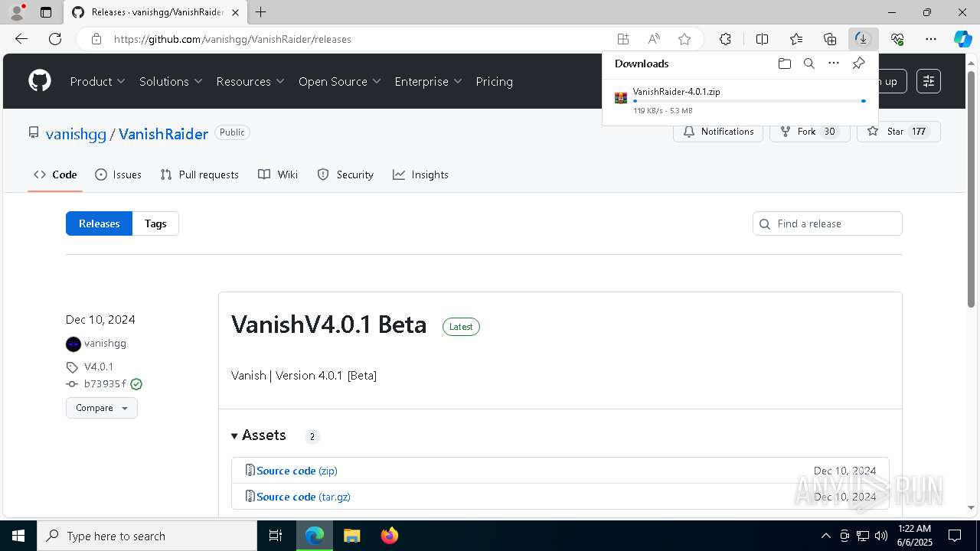The height and width of the screenshot is (551, 980).
Task: Click the VanishRaider-4.0.1.zip file icon
Action: pyautogui.click(x=621, y=98)
